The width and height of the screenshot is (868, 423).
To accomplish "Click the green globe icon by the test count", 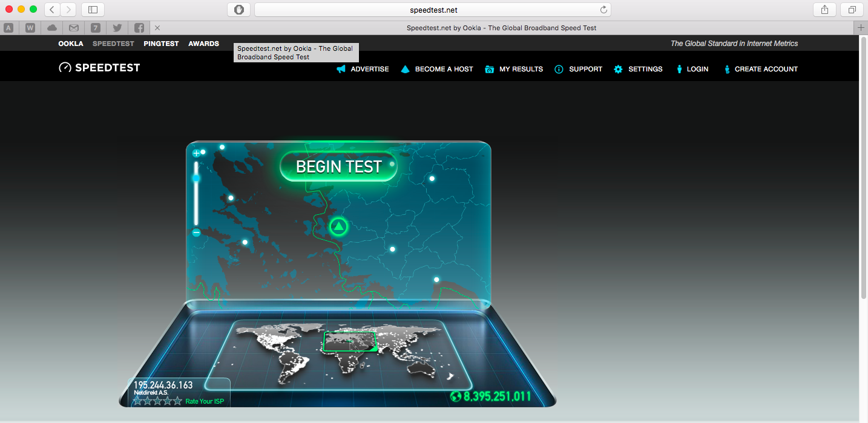I will pos(456,397).
